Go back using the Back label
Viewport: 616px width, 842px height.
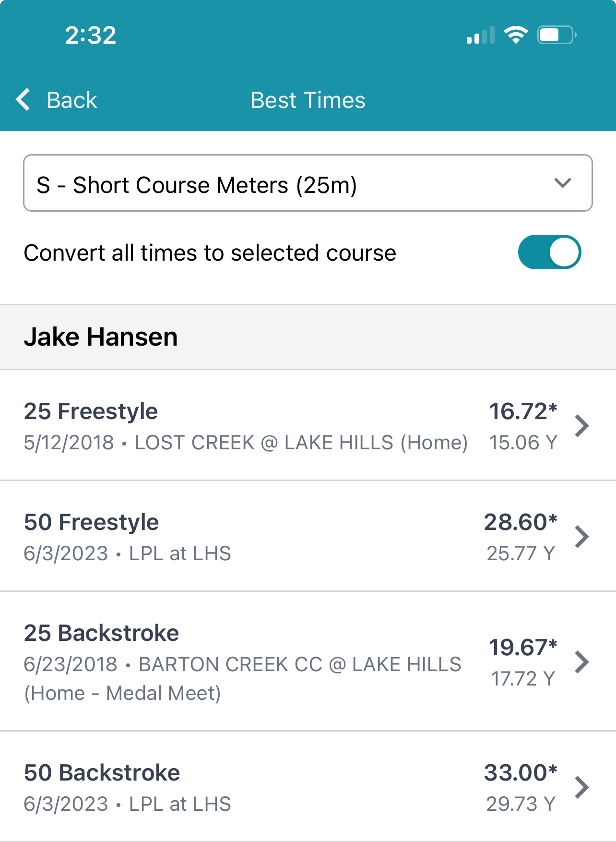pos(72,100)
